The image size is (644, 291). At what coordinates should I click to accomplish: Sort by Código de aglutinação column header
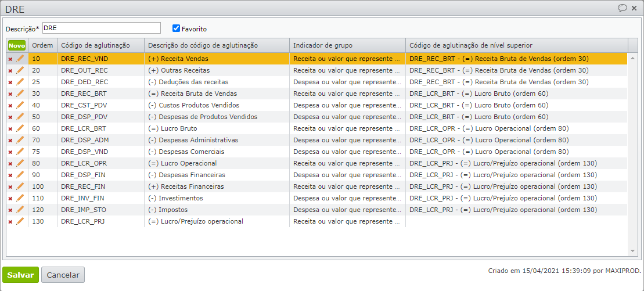(x=95, y=45)
